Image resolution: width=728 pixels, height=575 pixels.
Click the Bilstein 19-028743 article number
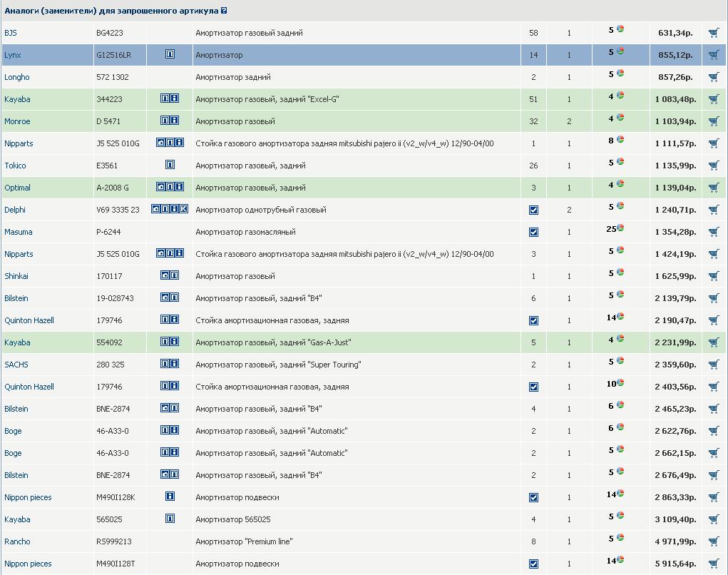point(115,298)
